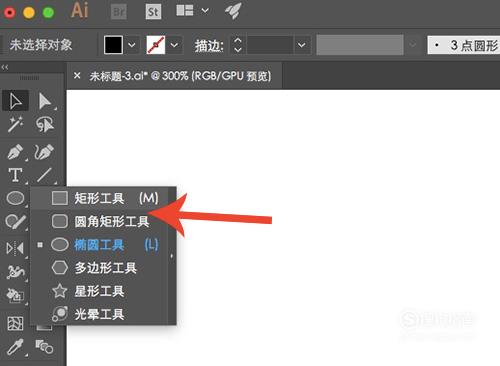The image size is (500, 366).
Task: Click the stroke weight stepper arrows
Action: [x=238, y=45]
